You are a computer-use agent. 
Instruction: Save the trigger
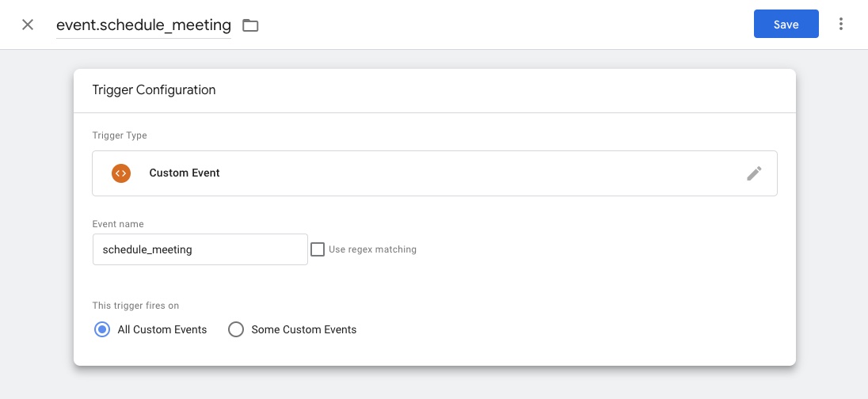(786, 25)
